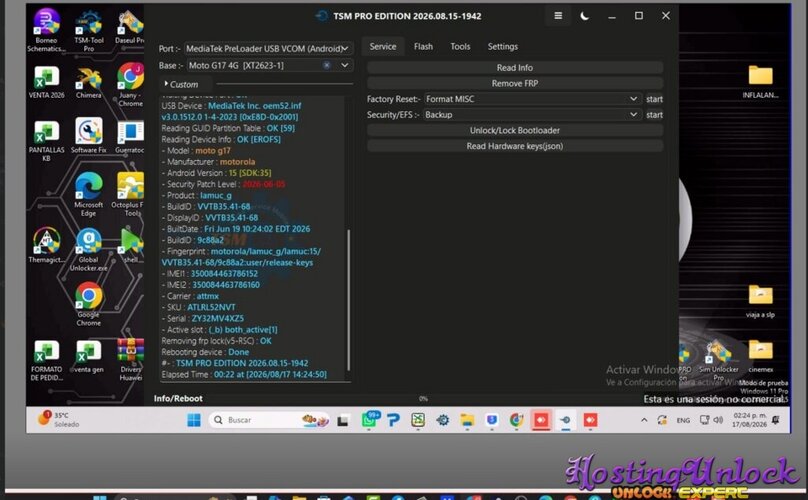
Task: Switch to the Service tab
Action: (383, 46)
